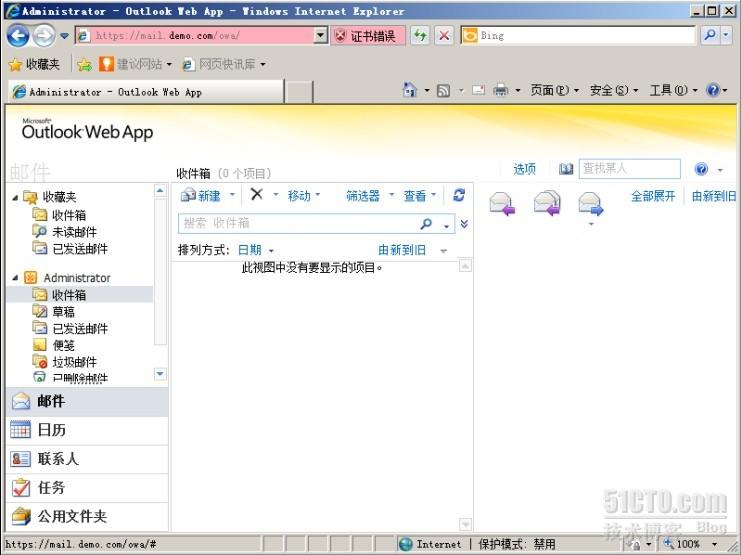
Task: Open the 垃圾邮件 junk folder
Action: point(74,362)
